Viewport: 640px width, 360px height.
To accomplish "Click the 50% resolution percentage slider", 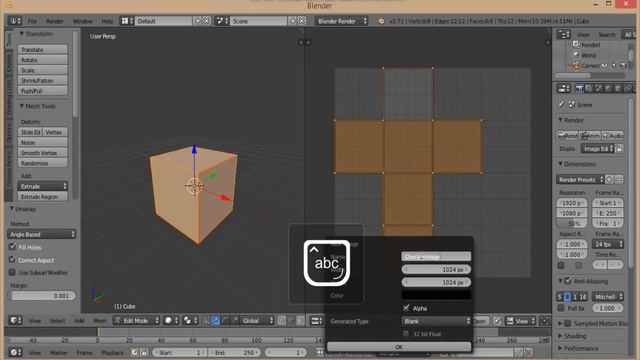I will click(572, 223).
